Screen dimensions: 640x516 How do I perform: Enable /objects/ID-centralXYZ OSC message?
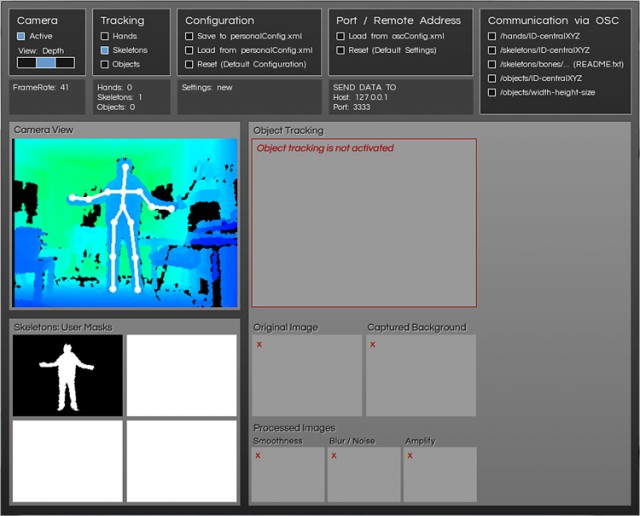[x=492, y=78]
